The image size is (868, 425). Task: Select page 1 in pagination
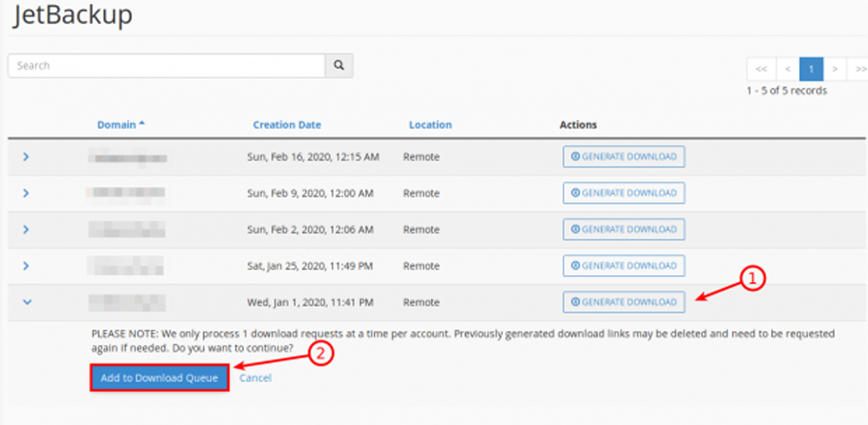point(812,69)
